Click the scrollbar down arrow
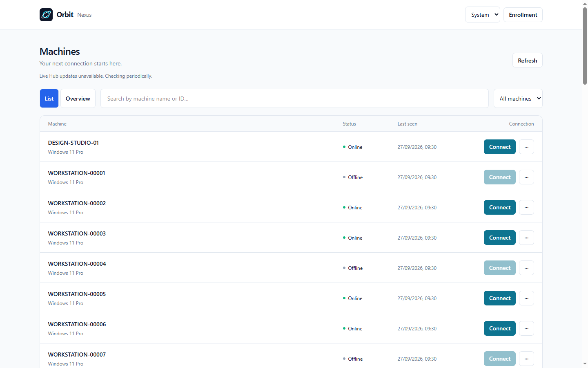The height and width of the screenshot is (368, 588). (585, 364)
